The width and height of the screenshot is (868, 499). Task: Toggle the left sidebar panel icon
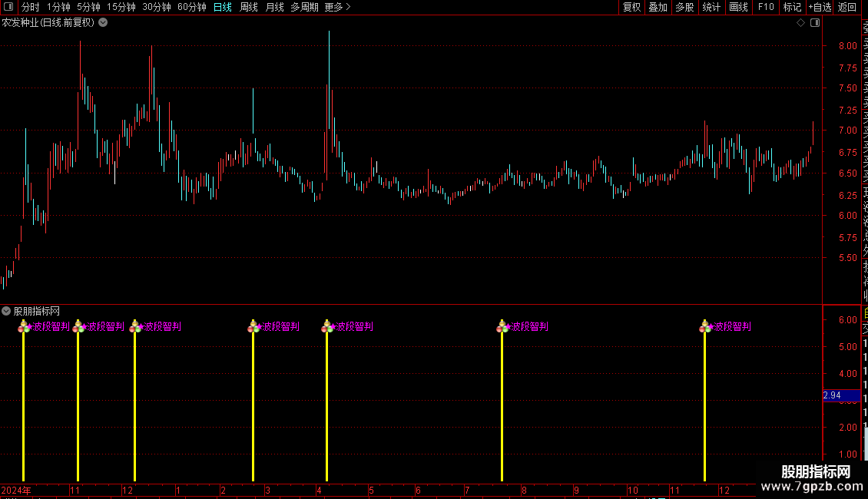coord(8,7)
